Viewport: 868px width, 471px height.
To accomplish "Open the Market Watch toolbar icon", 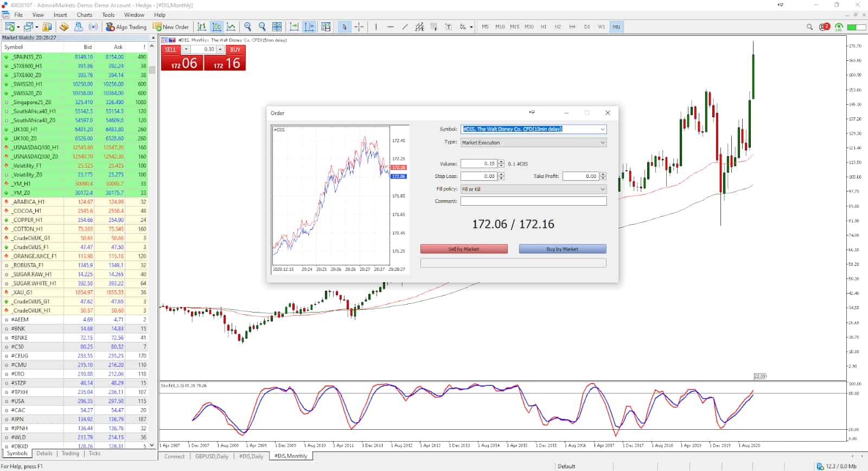I will [x=47, y=27].
